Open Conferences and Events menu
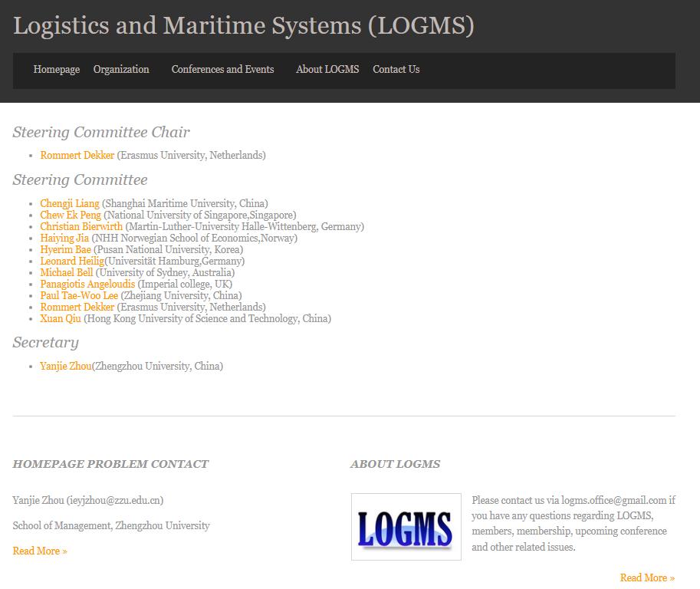This screenshot has height=589, width=700. click(x=222, y=70)
